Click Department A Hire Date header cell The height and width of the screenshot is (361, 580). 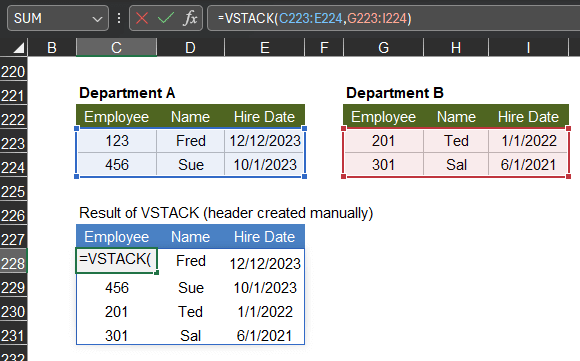pos(264,117)
